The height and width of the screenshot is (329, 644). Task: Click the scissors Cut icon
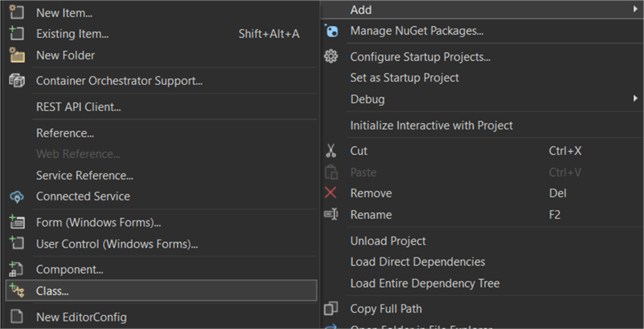[x=331, y=151]
